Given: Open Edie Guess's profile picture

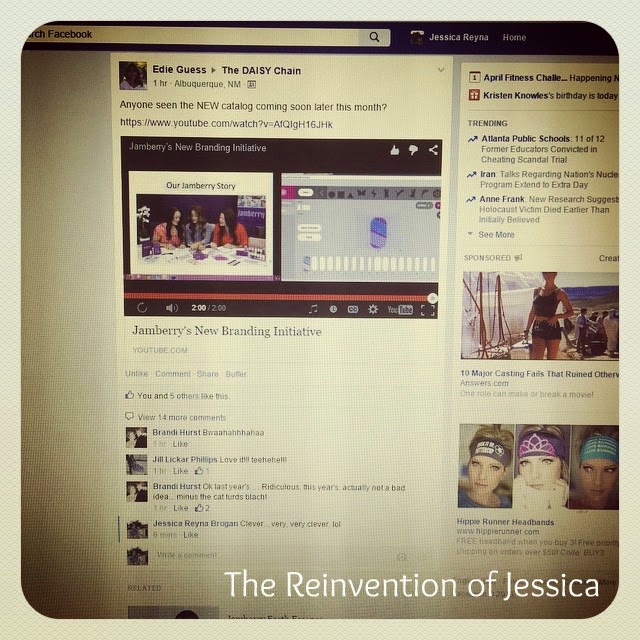Looking at the screenshot, I should click(133, 76).
